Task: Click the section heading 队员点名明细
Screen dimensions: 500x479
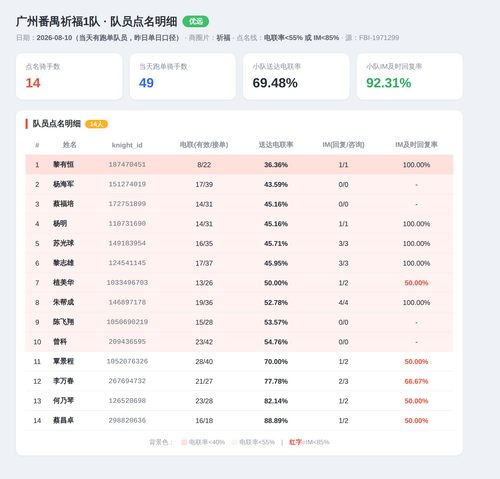Action: [x=57, y=124]
